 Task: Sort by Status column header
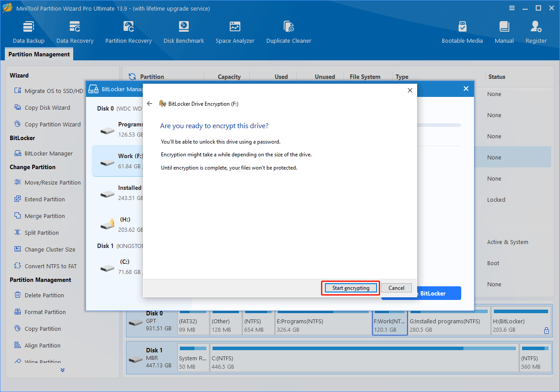click(x=497, y=77)
